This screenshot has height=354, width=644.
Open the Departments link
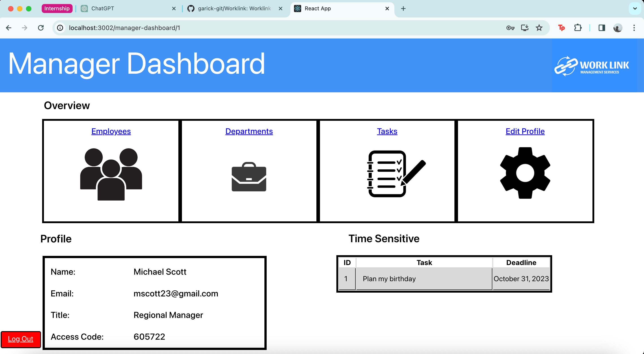point(249,131)
